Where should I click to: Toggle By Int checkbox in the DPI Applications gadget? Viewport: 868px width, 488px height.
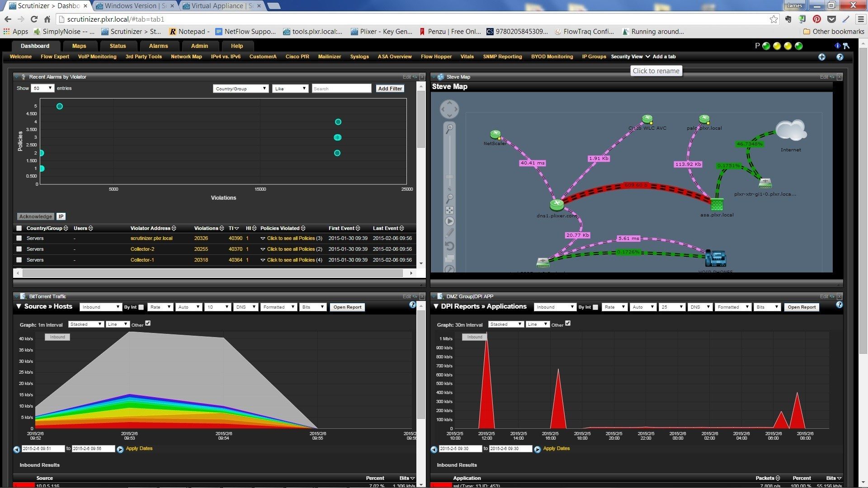595,307
